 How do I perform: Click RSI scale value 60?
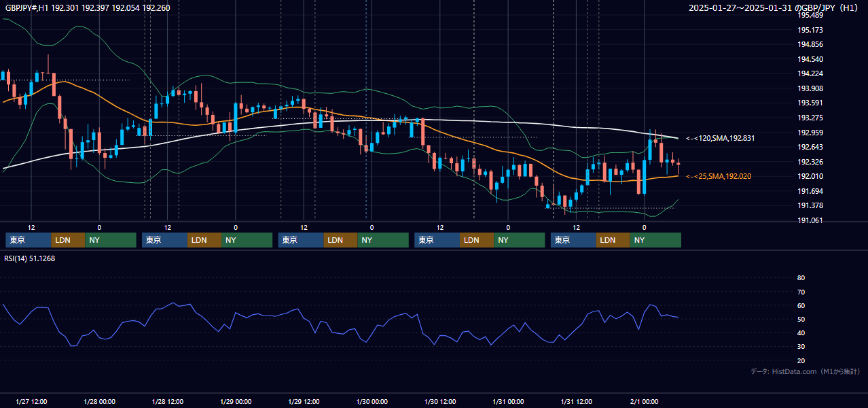pyautogui.click(x=801, y=305)
